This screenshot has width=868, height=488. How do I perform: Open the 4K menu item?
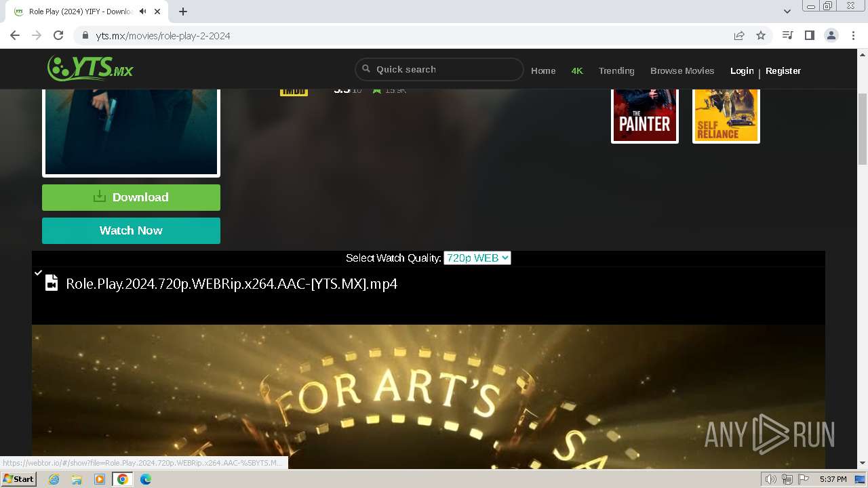tap(577, 70)
